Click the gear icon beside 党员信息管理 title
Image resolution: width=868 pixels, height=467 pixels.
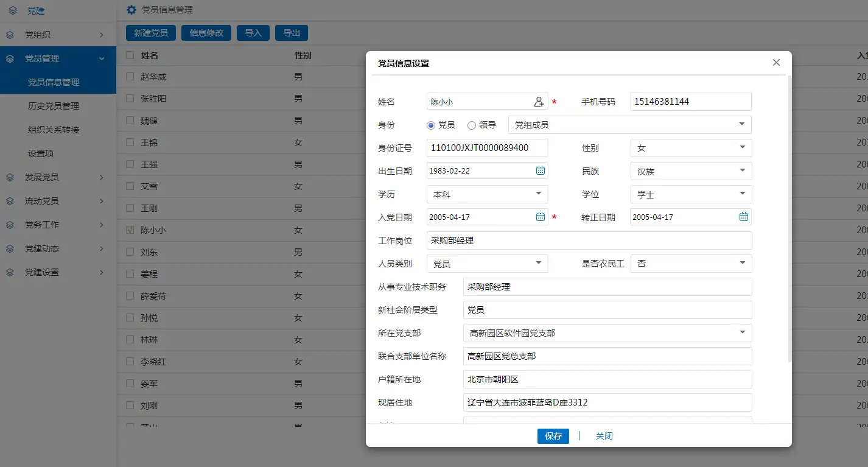coord(131,10)
